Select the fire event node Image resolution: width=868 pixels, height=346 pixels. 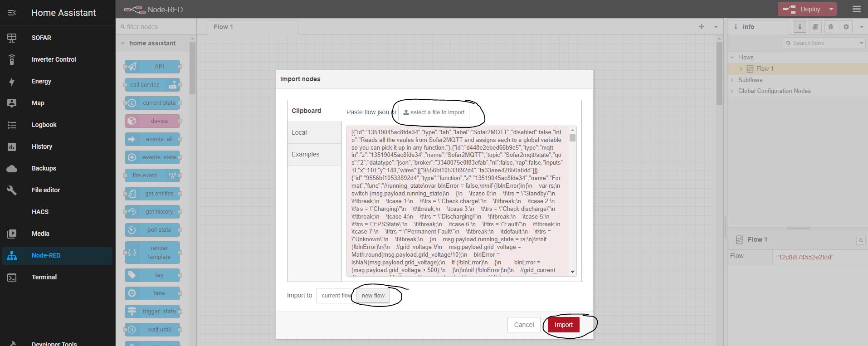tap(152, 175)
